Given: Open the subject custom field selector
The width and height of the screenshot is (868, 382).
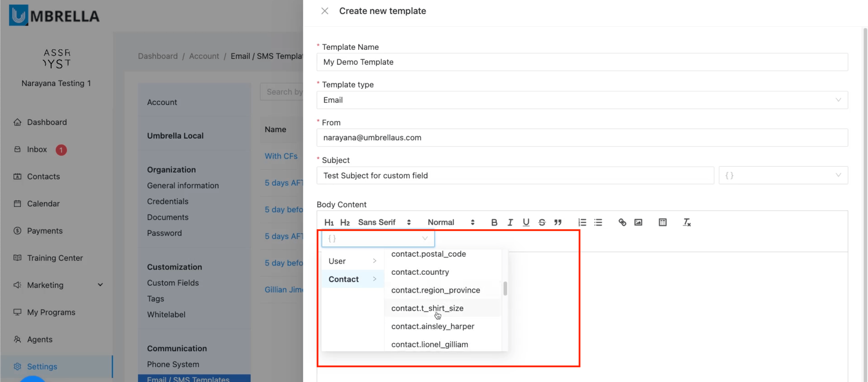Looking at the screenshot, I should click(783, 175).
